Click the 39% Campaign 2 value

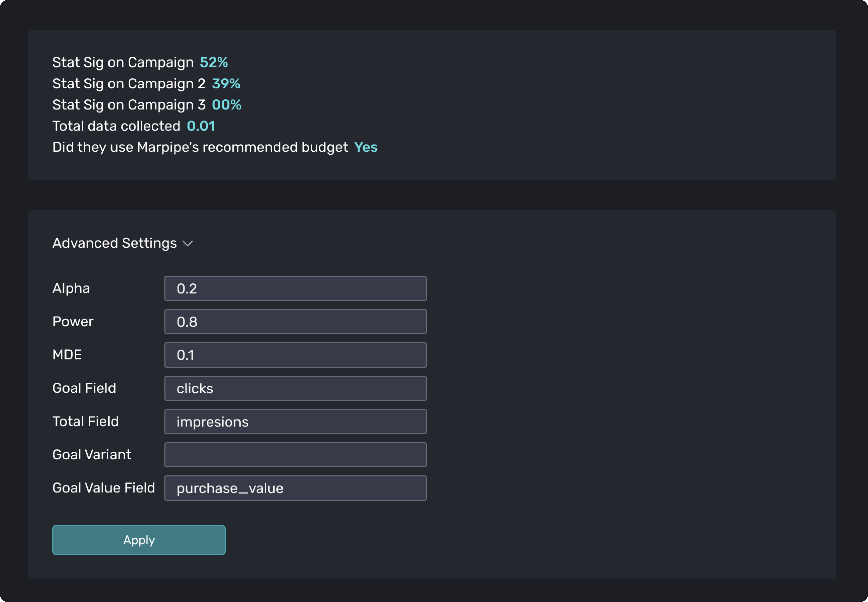tap(226, 83)
